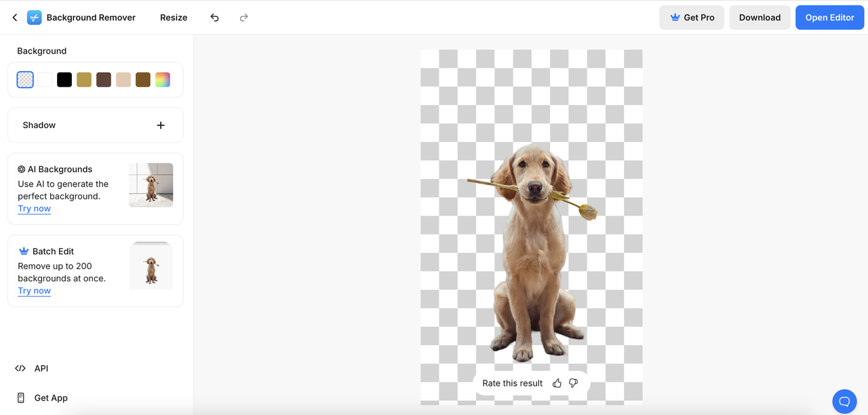Undo the last action
The width and height of the screenshot is (868, 415).
coord(214,18)
